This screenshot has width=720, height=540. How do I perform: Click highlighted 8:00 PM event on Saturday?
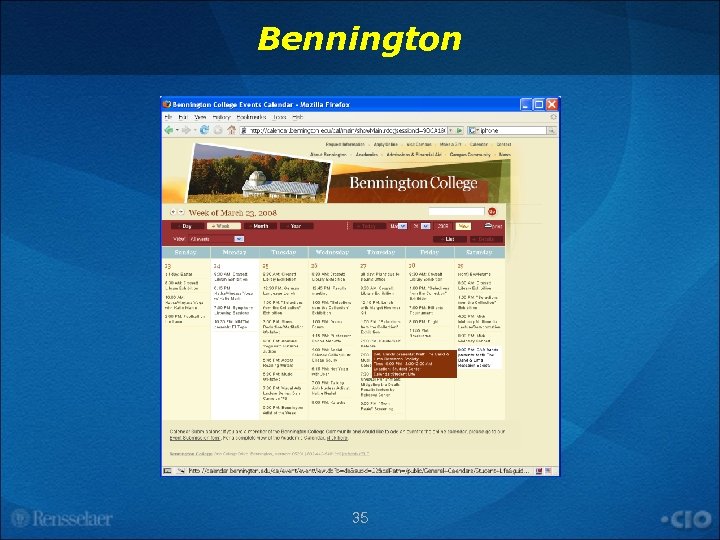pyautogui.click(x=478, y=358)
